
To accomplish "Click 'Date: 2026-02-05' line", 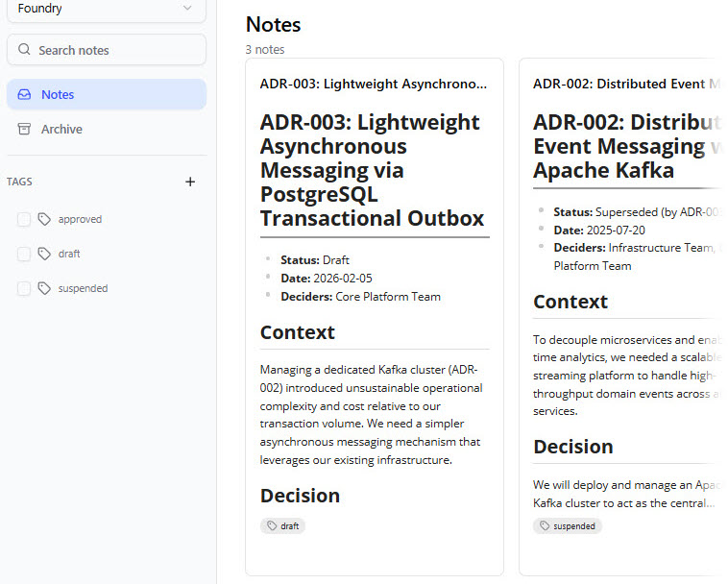I will (x=327, y=279).
